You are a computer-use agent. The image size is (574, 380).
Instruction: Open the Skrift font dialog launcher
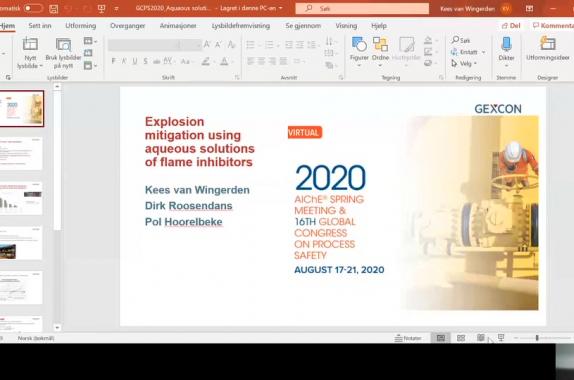(237, 78)
